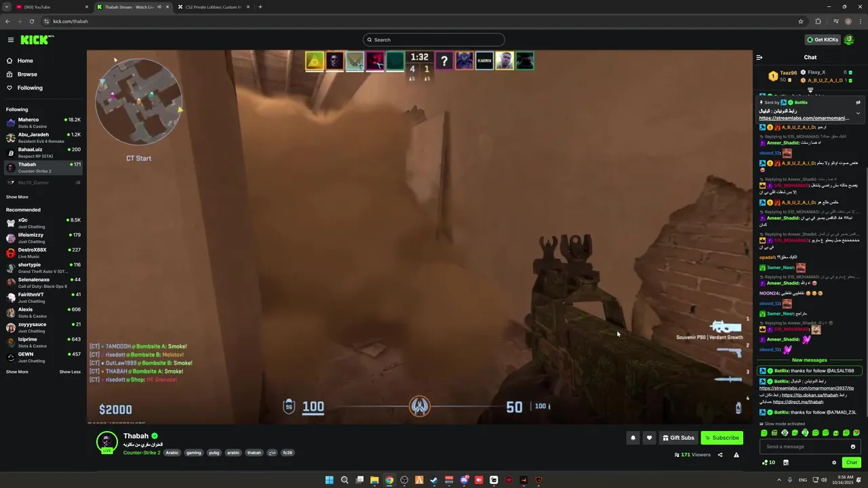
Task: Unpin the BotRix pinned message
Action: pos(858,102)
